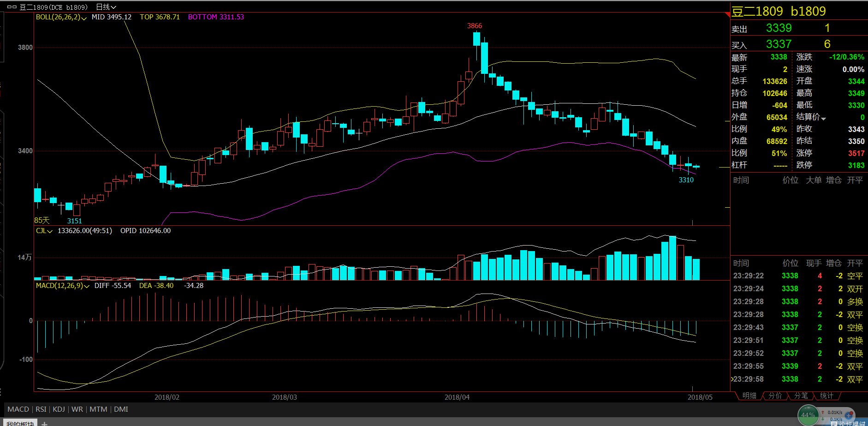Click the 3310 low price marker
This screenshot has height=426, width=868.
[x=686, y=180]
